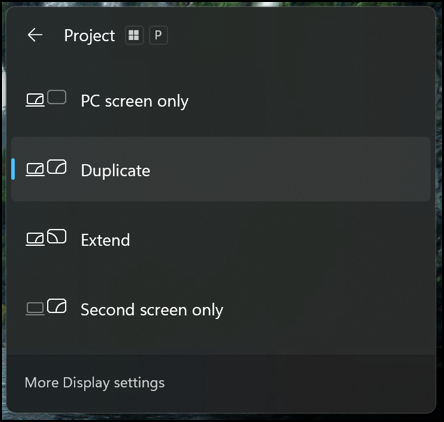Click the Extend monitors icon

click(46, 238)
